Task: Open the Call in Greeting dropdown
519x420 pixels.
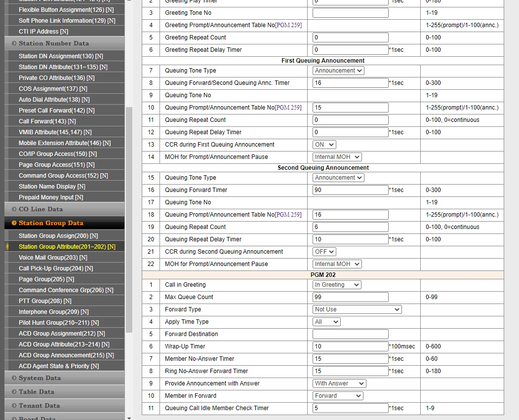Action: pyautogui.click(x=337, y=285)
